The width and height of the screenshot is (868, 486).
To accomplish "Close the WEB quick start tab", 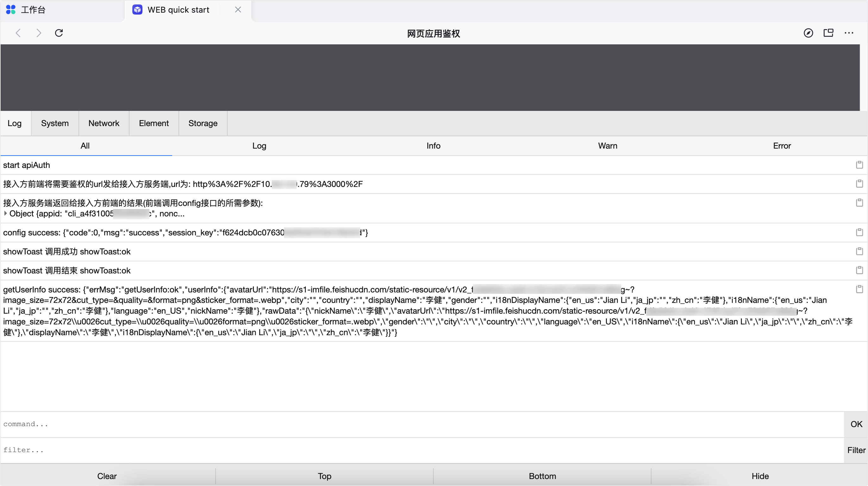I will click(x=238, y=10).
